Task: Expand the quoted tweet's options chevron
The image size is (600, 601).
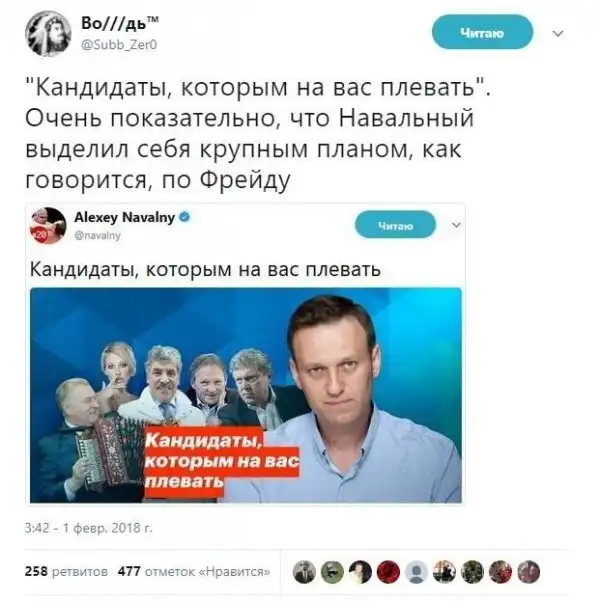Action: coord(456,225)
